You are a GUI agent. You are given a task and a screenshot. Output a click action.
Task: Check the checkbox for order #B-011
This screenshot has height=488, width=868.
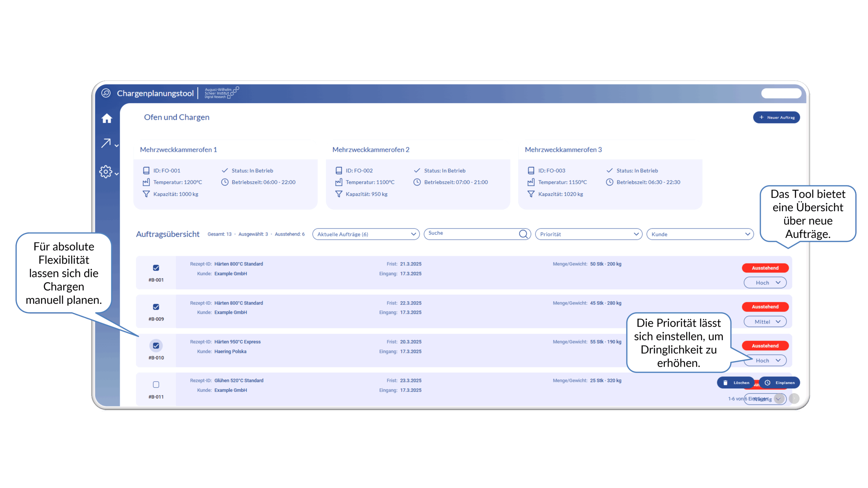point(156,384)
